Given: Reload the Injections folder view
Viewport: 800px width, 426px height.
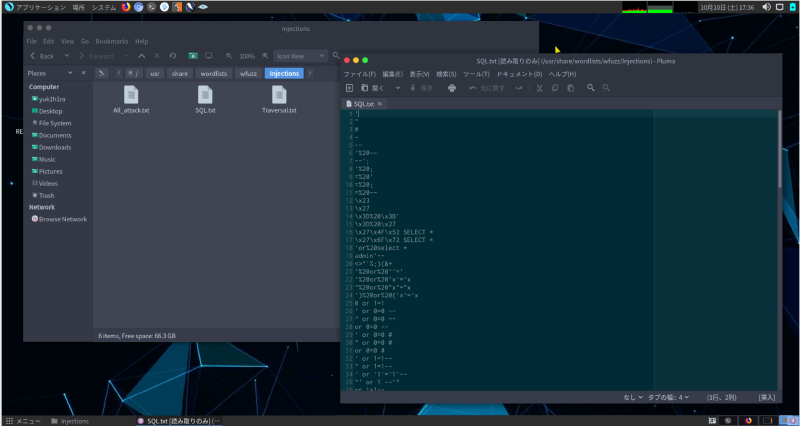Looking at the screenshot, I should coord(173,56).
